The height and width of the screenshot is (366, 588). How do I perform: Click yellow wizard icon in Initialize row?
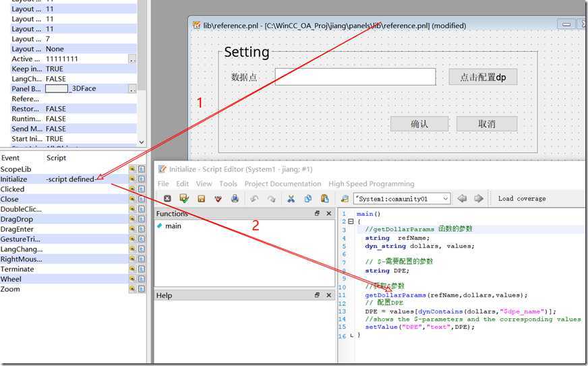tap(132, 179)
